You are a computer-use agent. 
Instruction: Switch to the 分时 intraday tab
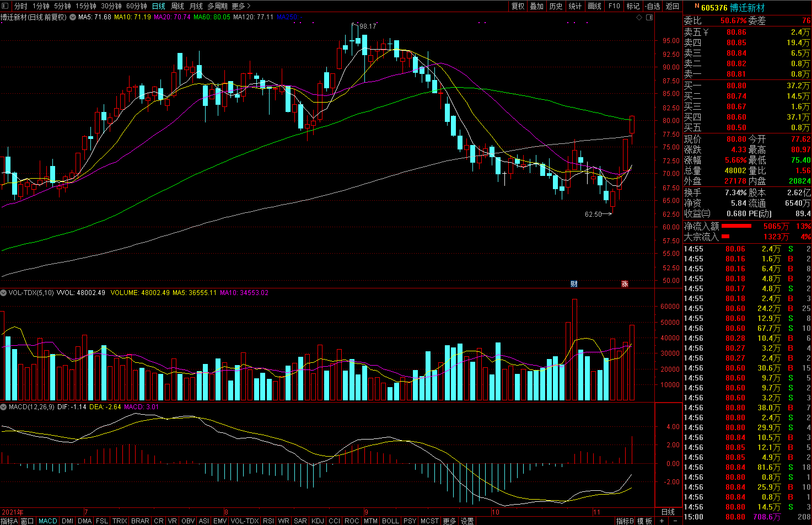tap(20, 6)
